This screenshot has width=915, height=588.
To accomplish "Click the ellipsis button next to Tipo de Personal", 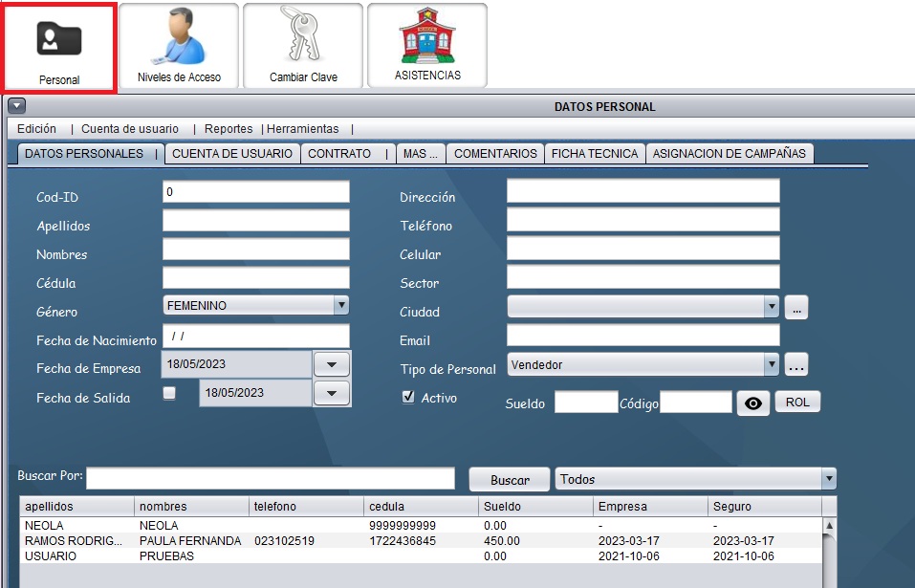I will [x=796, y=365].
